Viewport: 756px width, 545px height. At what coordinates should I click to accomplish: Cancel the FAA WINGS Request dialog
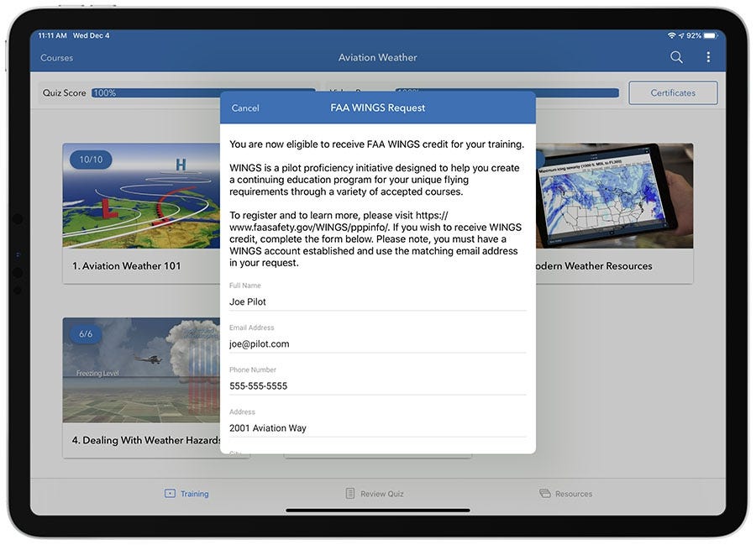pyautogui.click(x=245, y=108)
